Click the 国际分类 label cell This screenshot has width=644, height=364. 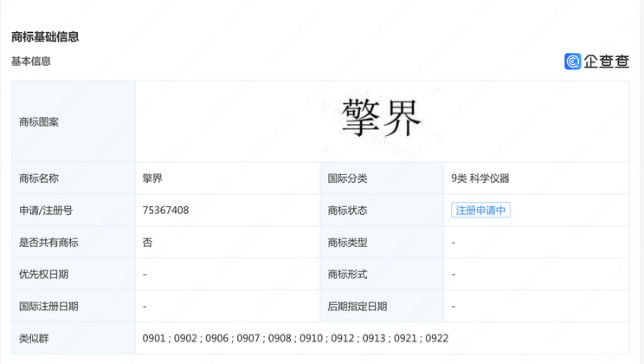(382, 178)
